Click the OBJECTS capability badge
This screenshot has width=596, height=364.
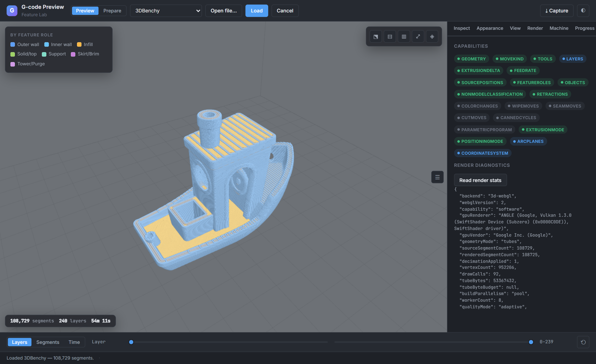coord(573,82)
